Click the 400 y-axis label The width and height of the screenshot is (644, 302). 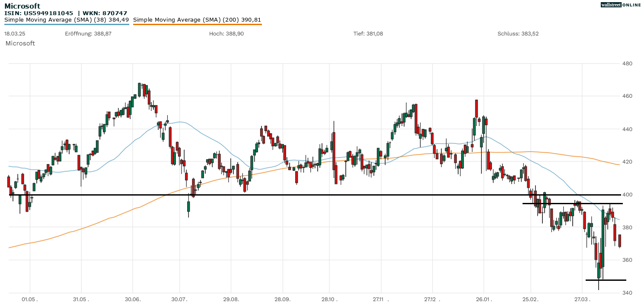[x=627, y=195]
